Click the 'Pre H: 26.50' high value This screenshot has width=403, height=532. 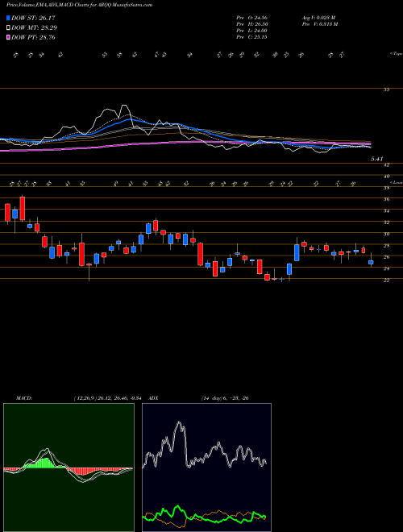[252, 24]
